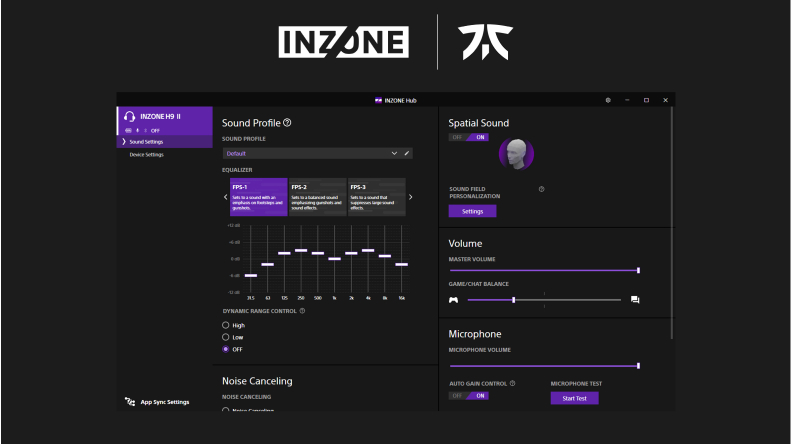Click the Game/Chat Balance slider handle
Viewport: 791px width, 444px height.
(514, 300)
